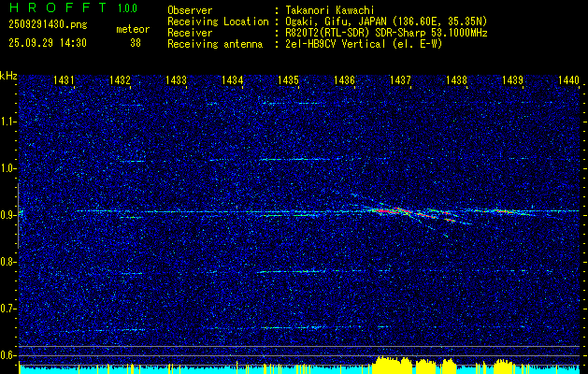This screenshot has height=374, width=588.
Task: Click the R820T2(RTL-SDR) receiver description
Action: 386,33
